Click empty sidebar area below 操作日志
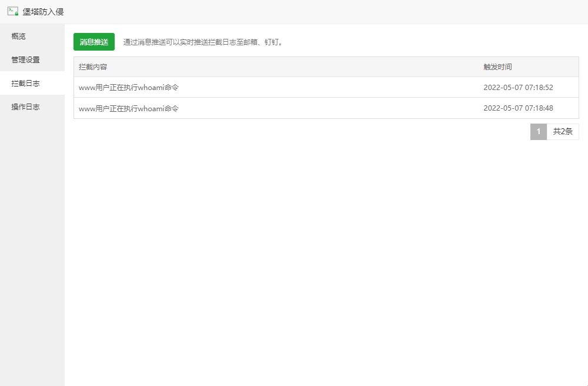588x386 pixels. (x=32, y=247)
